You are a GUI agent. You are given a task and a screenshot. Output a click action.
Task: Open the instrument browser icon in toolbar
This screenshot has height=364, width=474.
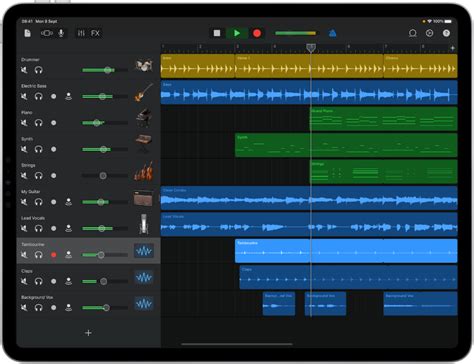click(47, 33)
